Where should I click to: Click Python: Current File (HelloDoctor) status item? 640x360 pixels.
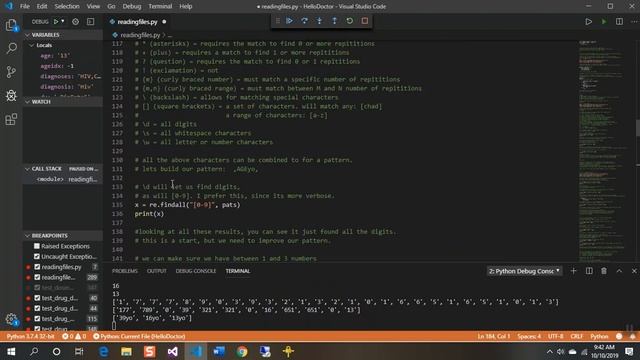click(x=139, y=336)
